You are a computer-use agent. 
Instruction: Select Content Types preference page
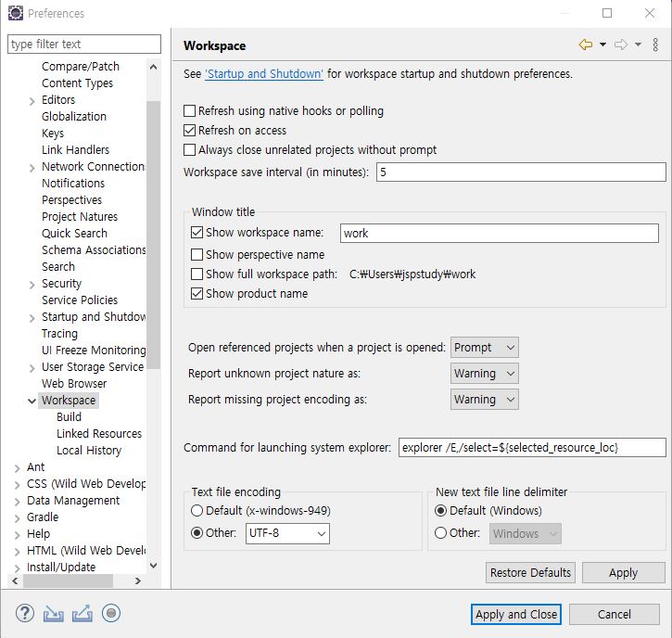click(78, 83)
